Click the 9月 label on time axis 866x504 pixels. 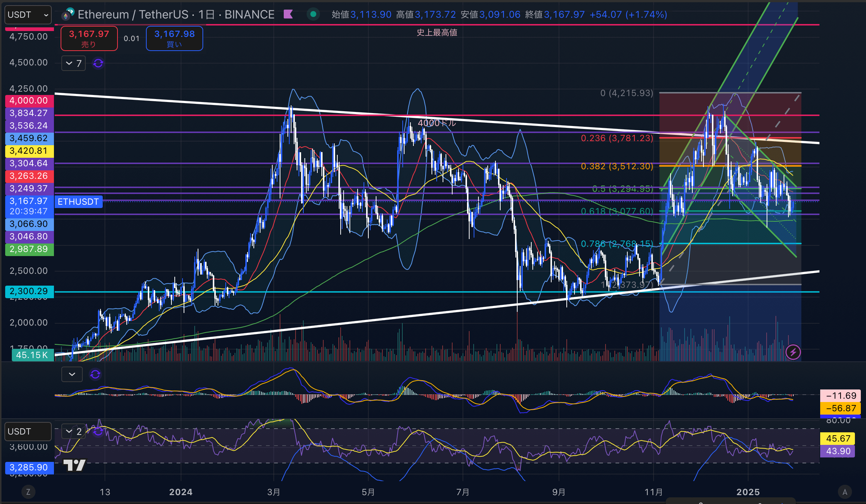coord(559,492)
